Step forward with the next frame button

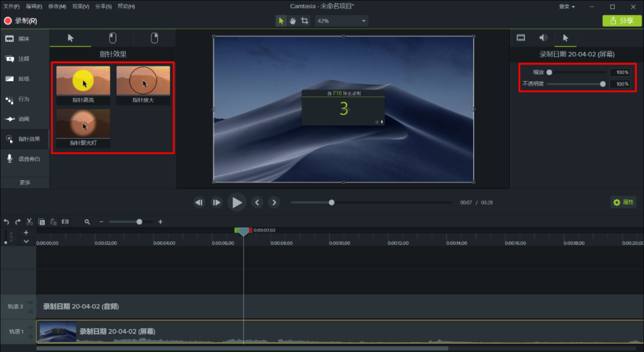click(x=216, y=202)
